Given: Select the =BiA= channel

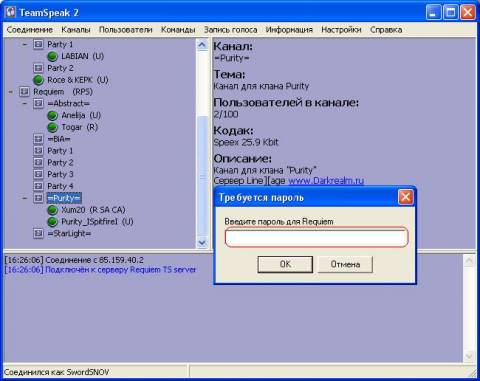Looking at the screenshot, I should click(x=59, y=139).
